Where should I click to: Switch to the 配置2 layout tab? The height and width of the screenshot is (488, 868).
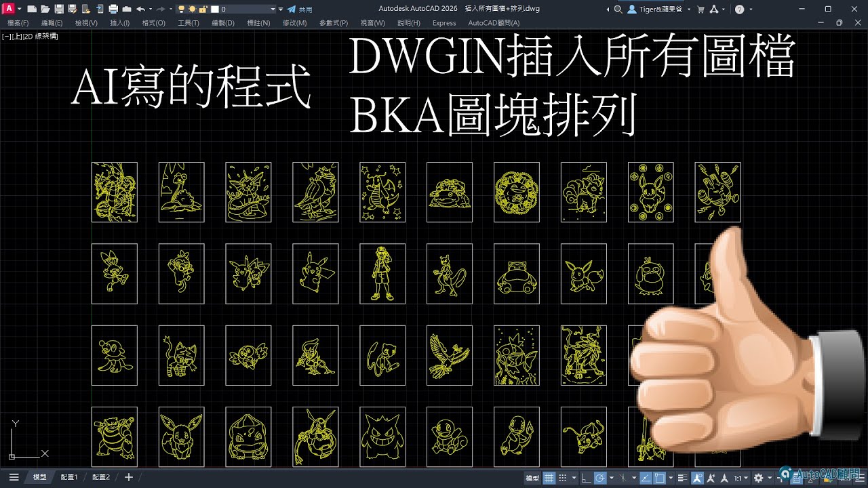coord(100,477)
